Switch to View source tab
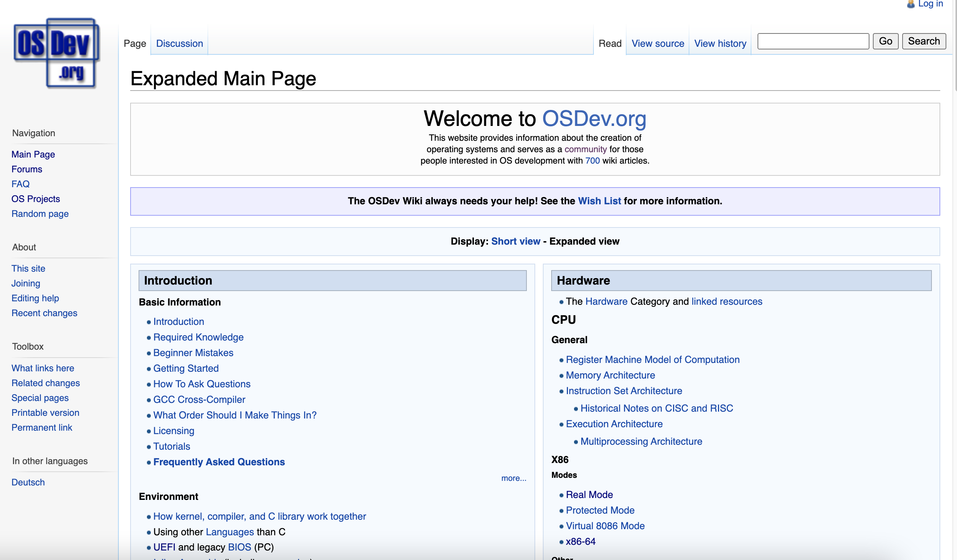This screenshot has width=957, height=560. click(x=657, y=43)
